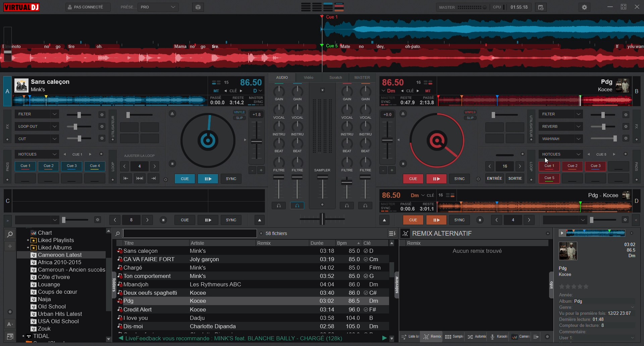This screenshot has width=644, height=346.
Task: Eject the track from deck B
Action: pyautogui.click(x=403, y=114)
